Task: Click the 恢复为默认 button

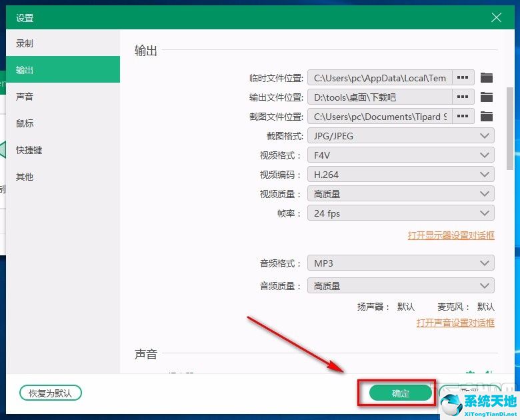Action: click(51, 393)
